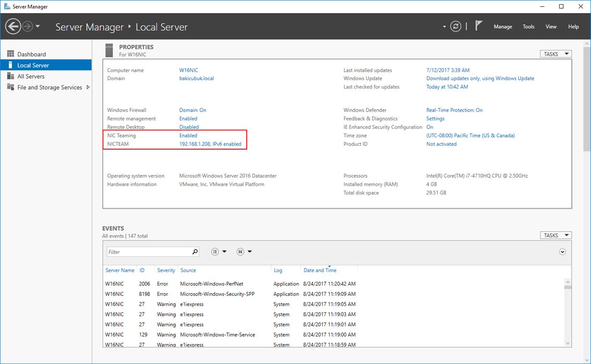Click Remote Desktop Disabled link
591x364 pixels.
tap(189, 127)
